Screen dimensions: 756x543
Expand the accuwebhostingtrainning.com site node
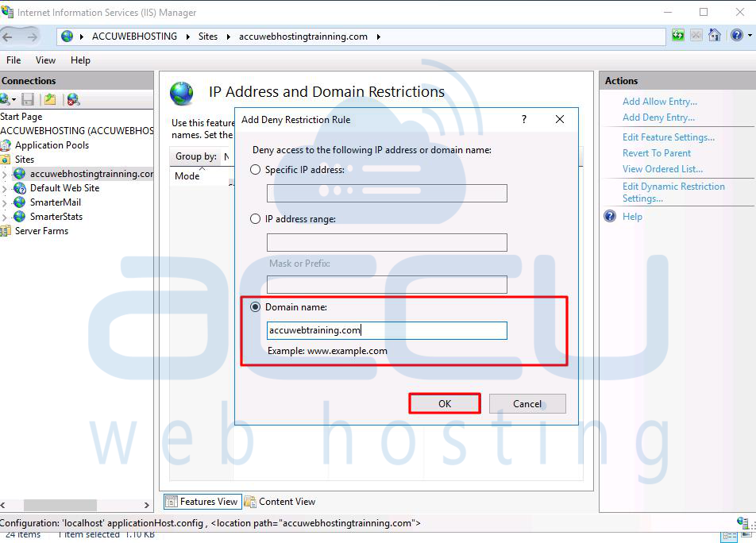pyautogui.click(x=5, y=174)
